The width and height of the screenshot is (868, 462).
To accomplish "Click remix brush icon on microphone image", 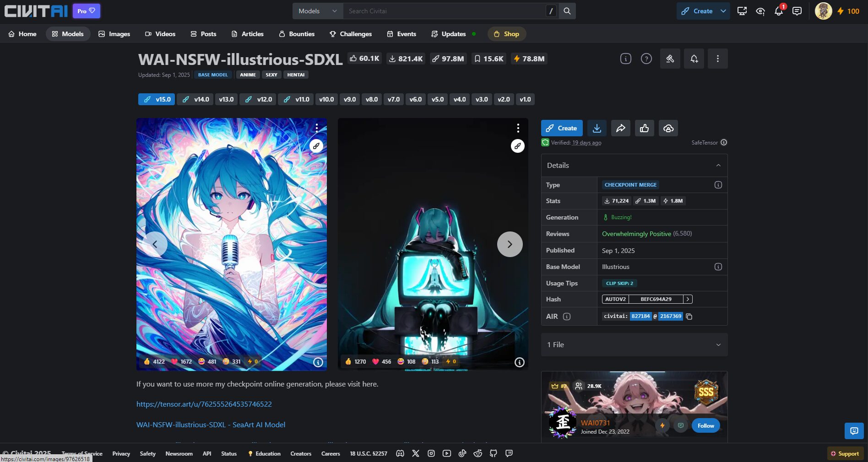I will (x=316, y=146).
